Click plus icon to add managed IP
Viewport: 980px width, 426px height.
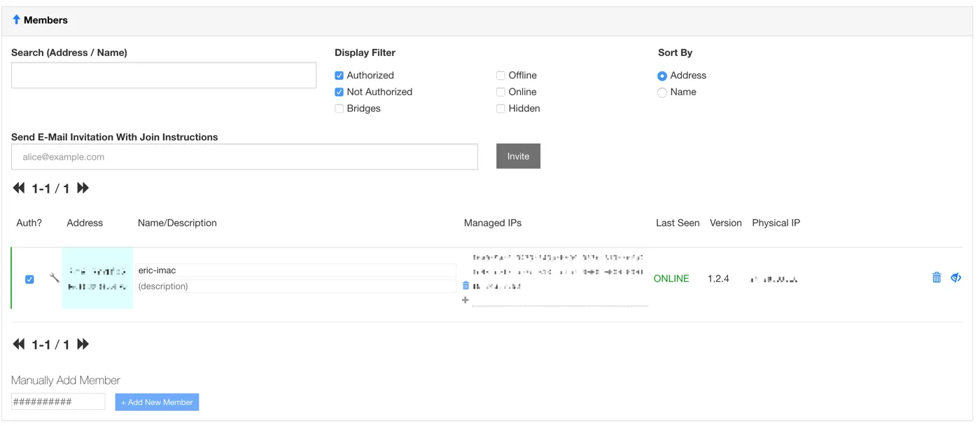tap(465, 300)
